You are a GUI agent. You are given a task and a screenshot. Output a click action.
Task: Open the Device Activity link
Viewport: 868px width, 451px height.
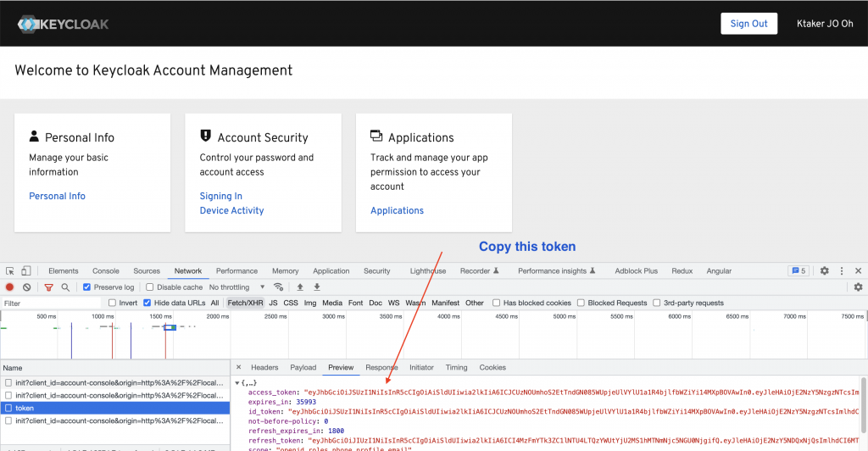click(x=231, y=210)
